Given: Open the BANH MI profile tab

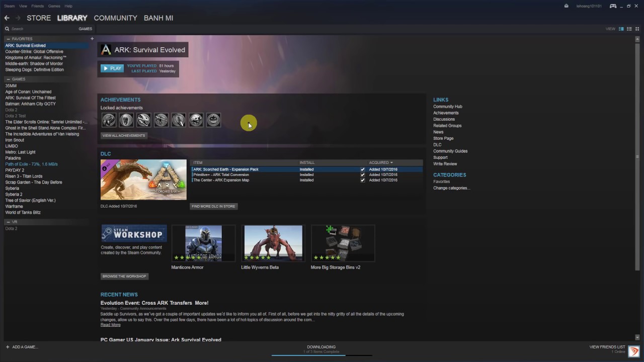Looking at the screenshot, I should coord(158,18).
